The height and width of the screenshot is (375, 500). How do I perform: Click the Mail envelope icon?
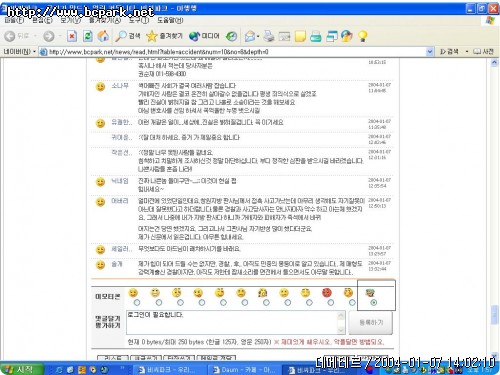pyautogui.click(x=250, y=36)
